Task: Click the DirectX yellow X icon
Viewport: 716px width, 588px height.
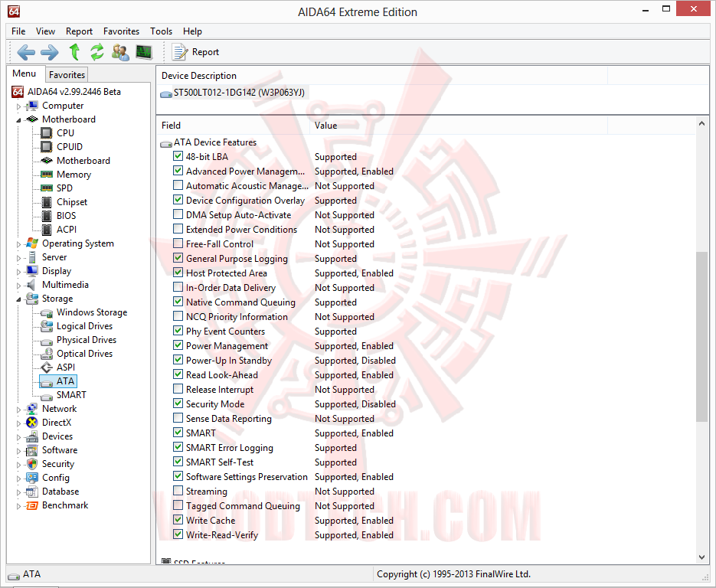Action: coord(31,423)
